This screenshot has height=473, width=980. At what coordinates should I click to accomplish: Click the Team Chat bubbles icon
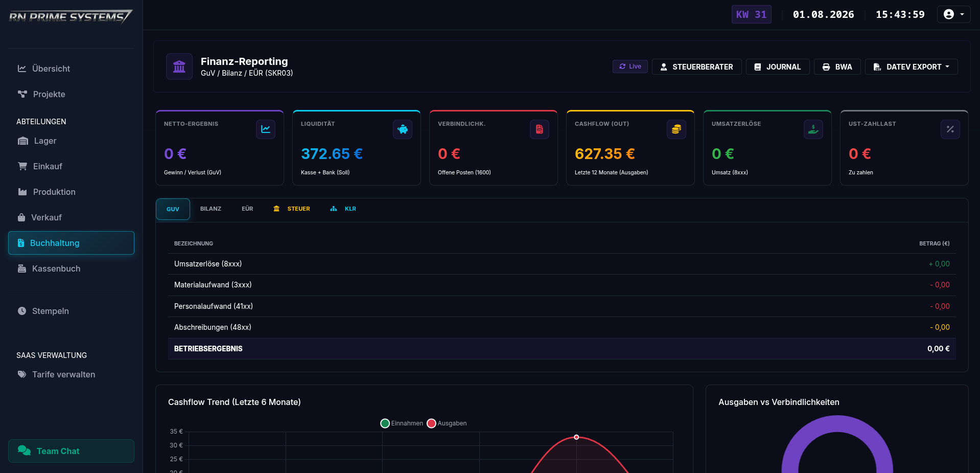[24, 451]
